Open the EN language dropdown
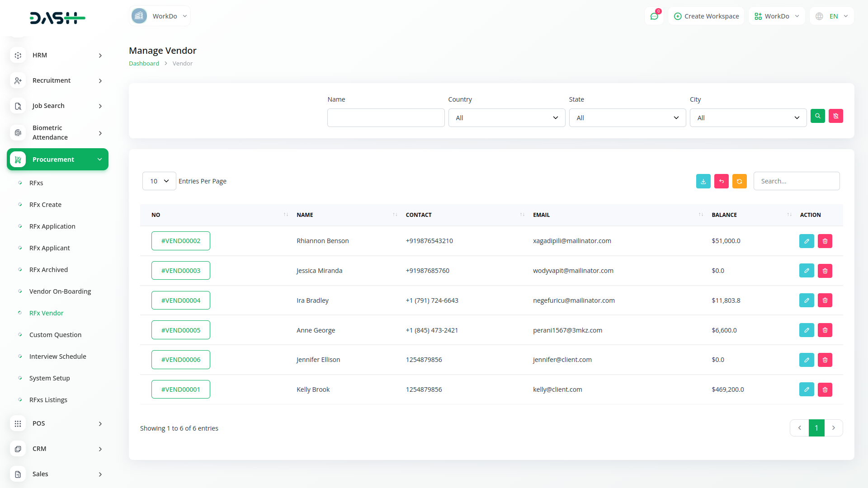Image resolution: width=868 pixels, height=488 pixels. pyautogui.click(x=832, y=16)
